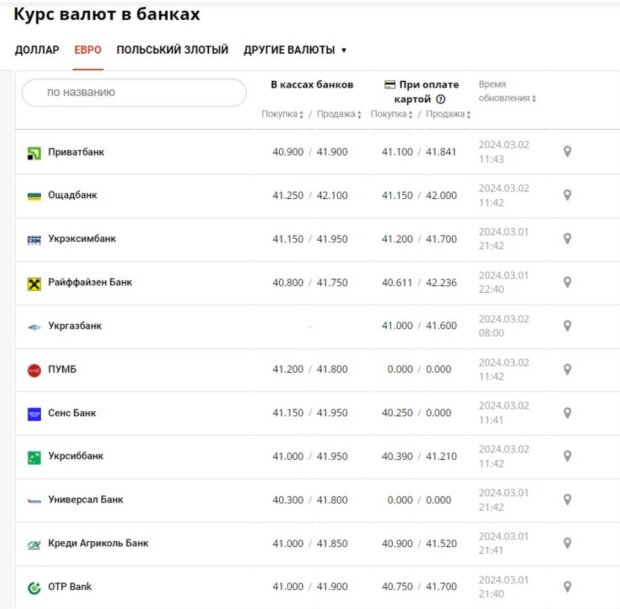Screen dimensions: 620x609
Task: Expand the ДРУГИЕ ВАЛЮТЫ dropdown
Action: pos(298,50)
